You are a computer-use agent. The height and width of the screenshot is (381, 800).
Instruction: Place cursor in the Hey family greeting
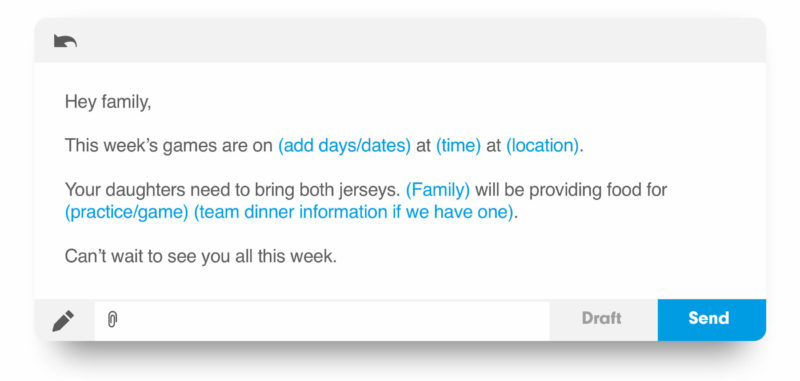click(108, 103)
